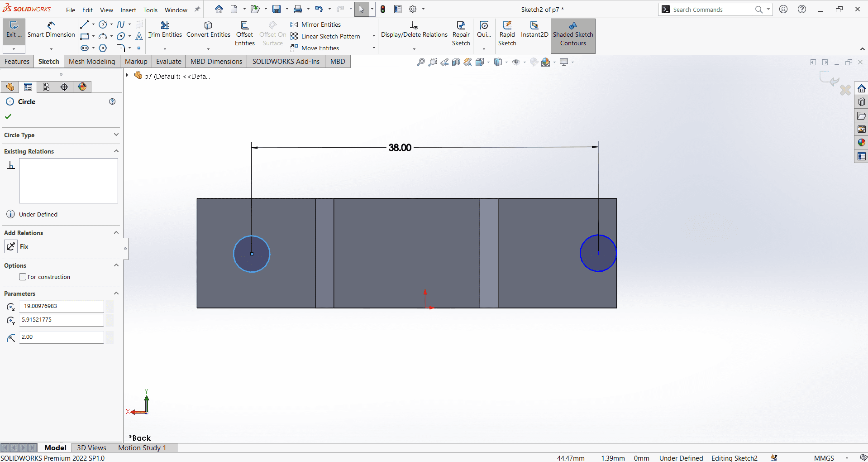Collapse the Existing Relations section
This screenshot has width=868, height=462.
click(116, 151)
